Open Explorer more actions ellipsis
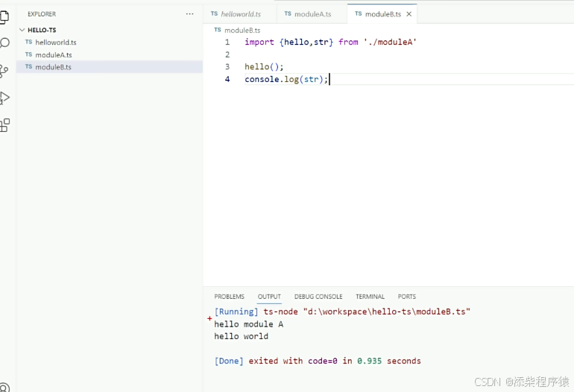Screen dimensions: 574x392 (x=189, y=14)
